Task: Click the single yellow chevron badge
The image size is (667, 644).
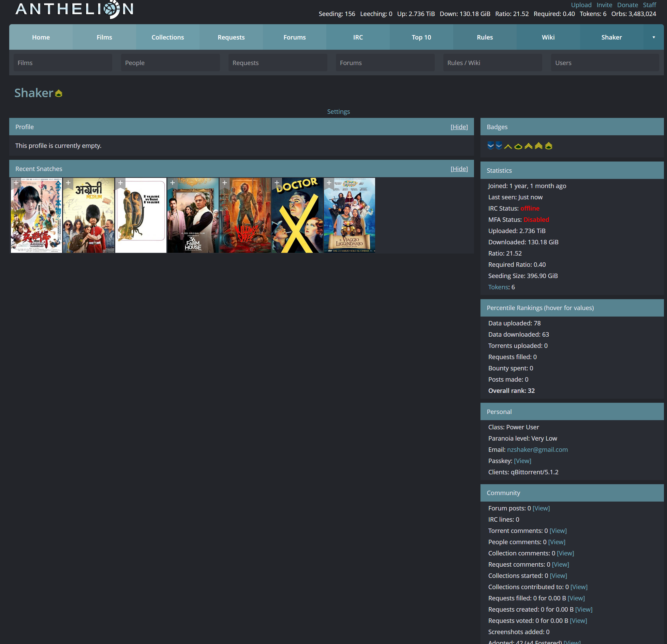Action: click(508, 146)
